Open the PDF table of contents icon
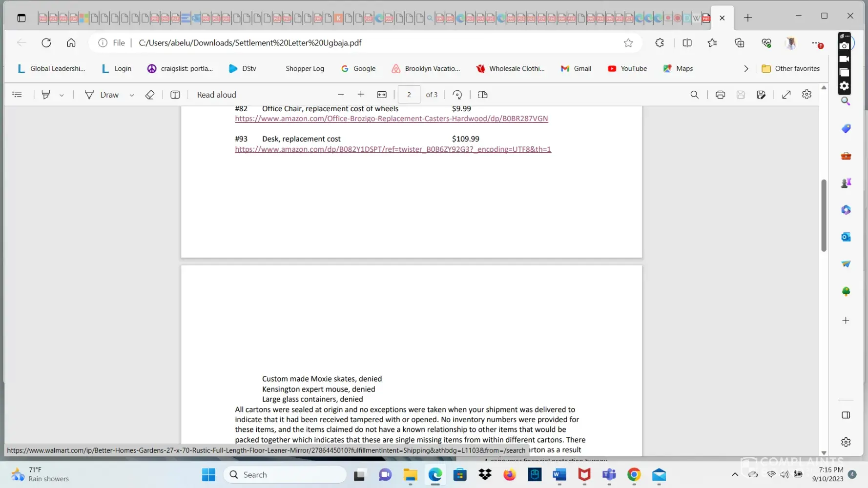868x488 pixels. (x=17, y=95)
